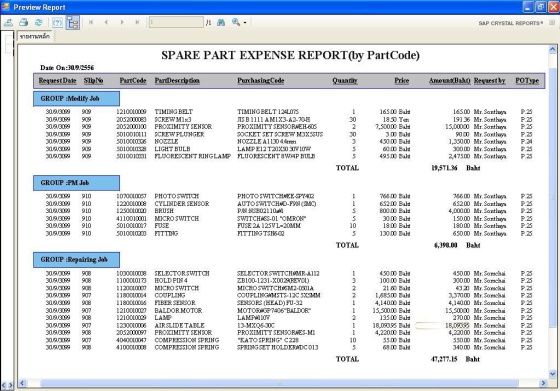Click the Modify Job total 19,571.36
560x391 pixels.
click(444, 168)
